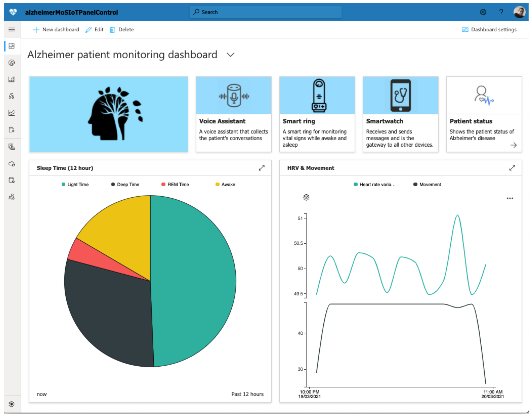
Task: Open the help question mark icon
Action: tap(501, 12)
